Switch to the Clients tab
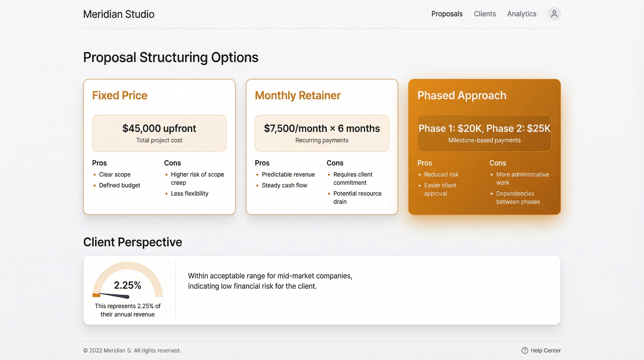 (x=485, y=14)
